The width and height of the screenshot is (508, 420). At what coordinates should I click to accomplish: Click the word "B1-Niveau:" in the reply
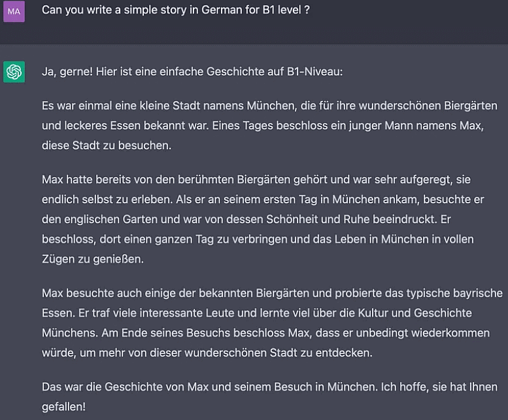(314, 71)
